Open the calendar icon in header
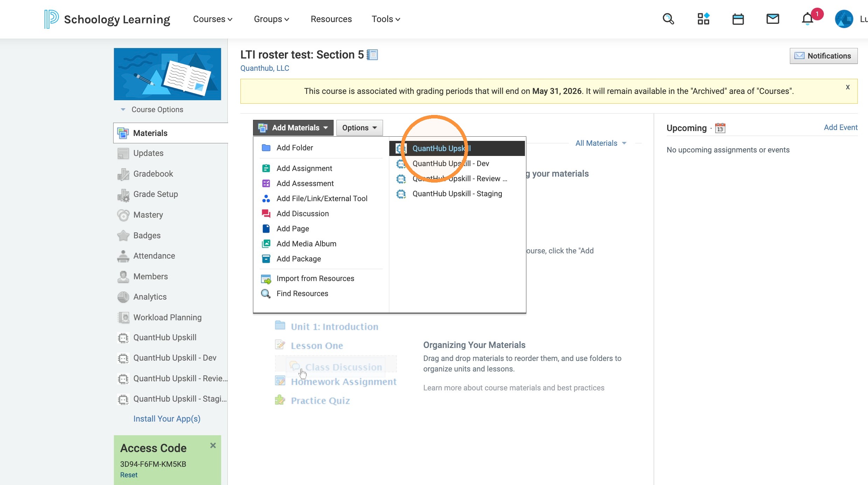868x485 pixels. 738,19
